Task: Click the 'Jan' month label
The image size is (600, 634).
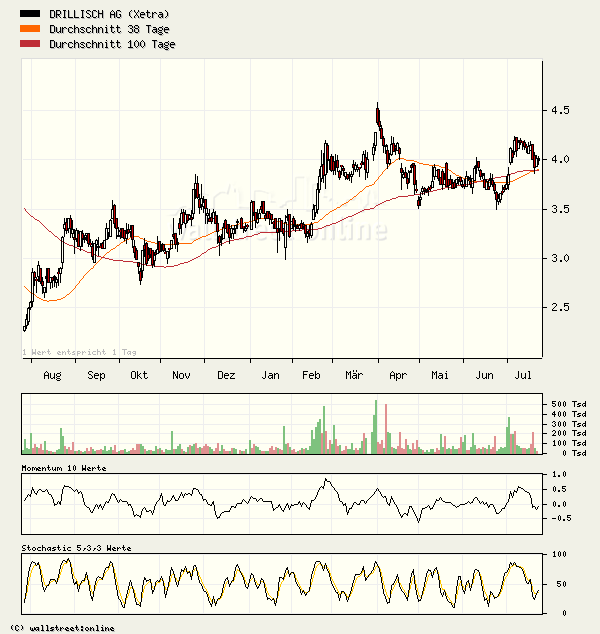Action: [270, 375]
